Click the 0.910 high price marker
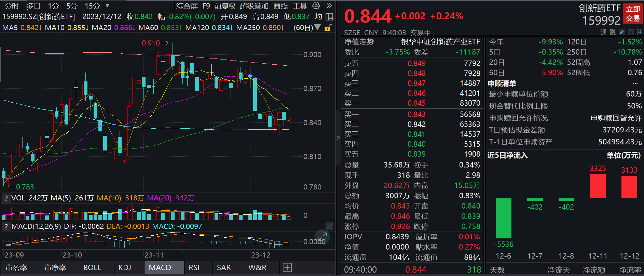Screen dimensions: 644x276 click(x=151, y=43)
